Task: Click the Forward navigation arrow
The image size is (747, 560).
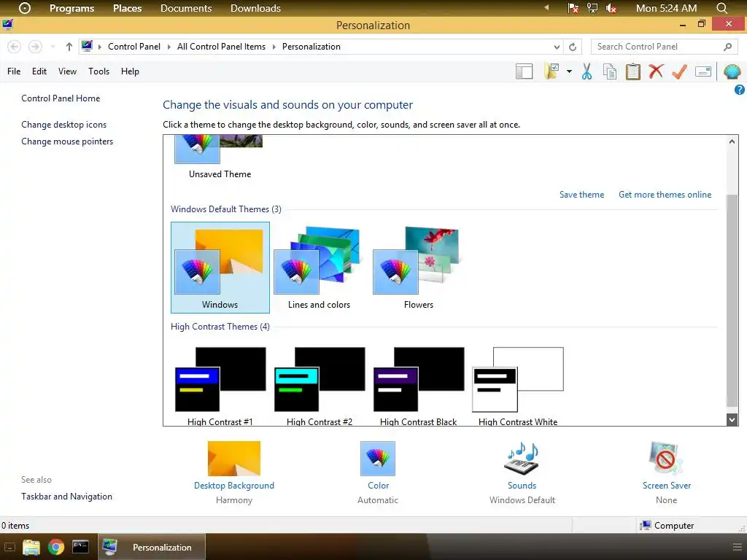Action: tap(35, 47)
